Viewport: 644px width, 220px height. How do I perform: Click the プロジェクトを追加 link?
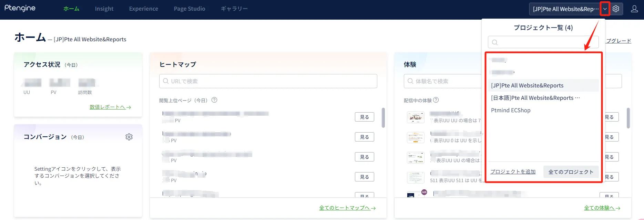[513, 172]
